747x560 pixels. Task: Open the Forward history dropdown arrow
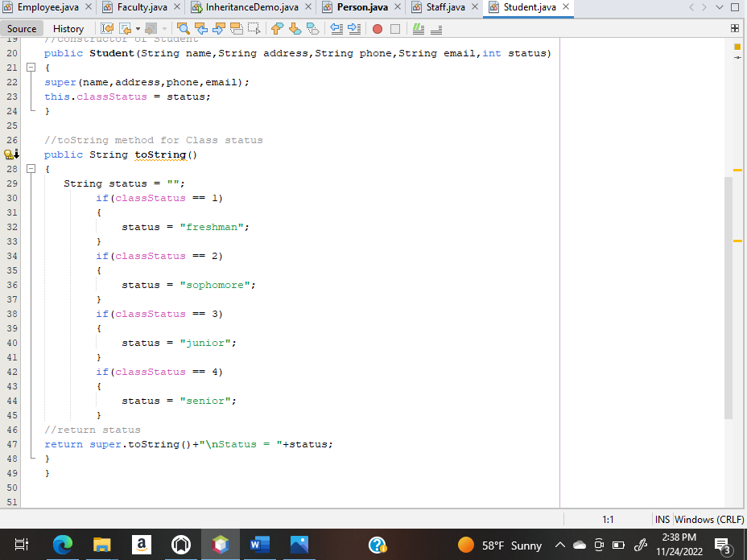click(164, 29)
